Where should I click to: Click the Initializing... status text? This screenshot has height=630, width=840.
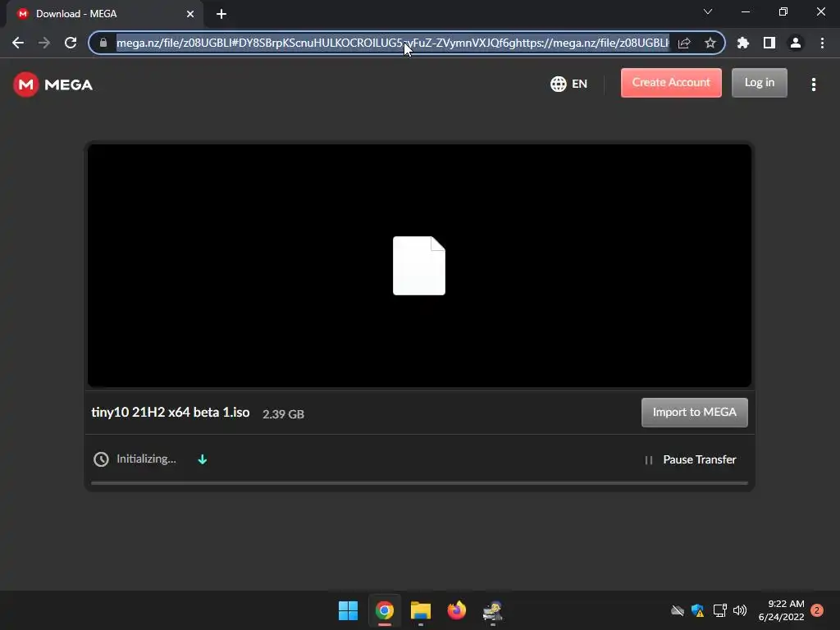click(146, 459)
